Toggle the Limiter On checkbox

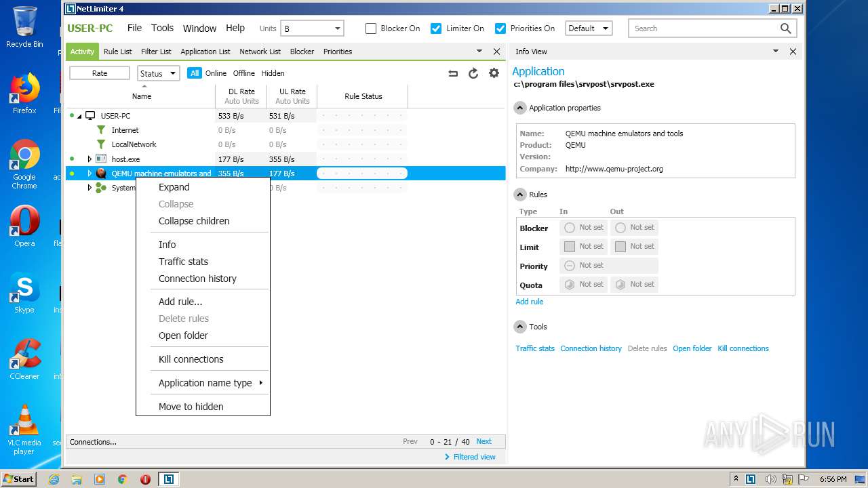436,28
